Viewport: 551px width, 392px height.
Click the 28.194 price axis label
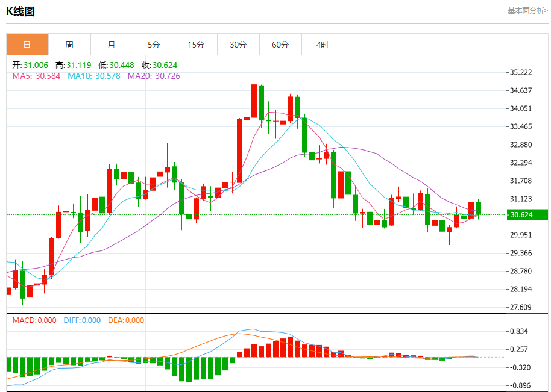(x=521, y=289)
